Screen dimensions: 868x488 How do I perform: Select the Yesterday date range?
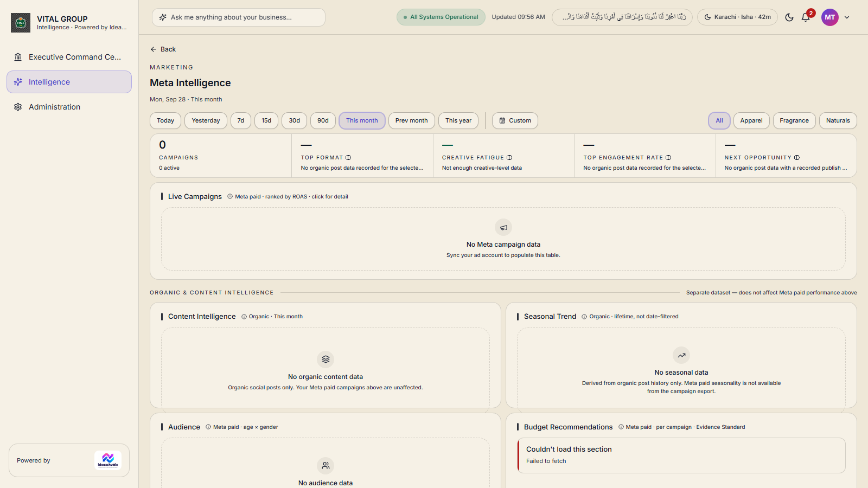(x=206, y=120)
